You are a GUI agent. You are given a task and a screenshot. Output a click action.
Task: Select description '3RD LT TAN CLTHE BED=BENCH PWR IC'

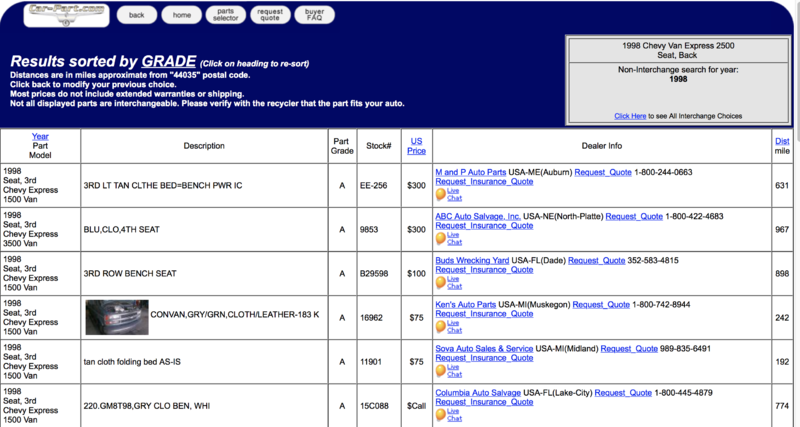click(163, 186)
